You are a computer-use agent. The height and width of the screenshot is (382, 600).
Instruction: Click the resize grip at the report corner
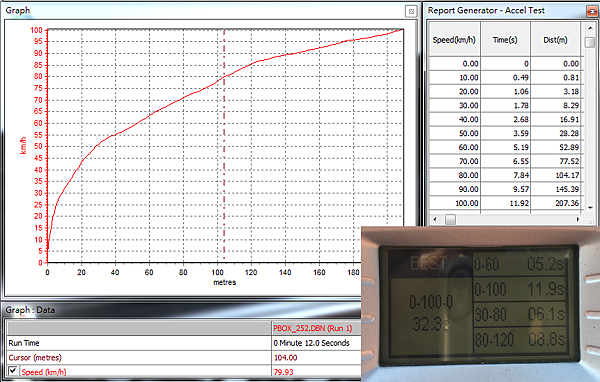pos(592,221)
